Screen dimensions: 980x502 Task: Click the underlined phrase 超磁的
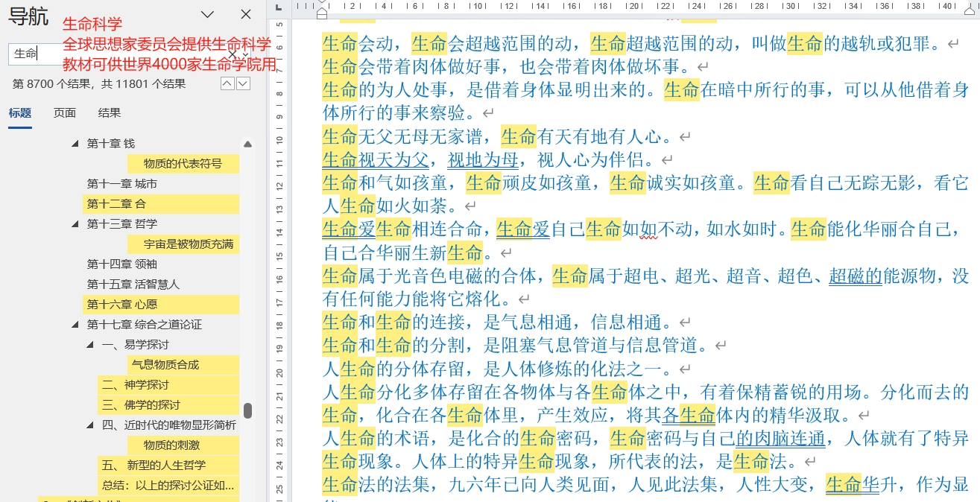click(x=856, y=276)
